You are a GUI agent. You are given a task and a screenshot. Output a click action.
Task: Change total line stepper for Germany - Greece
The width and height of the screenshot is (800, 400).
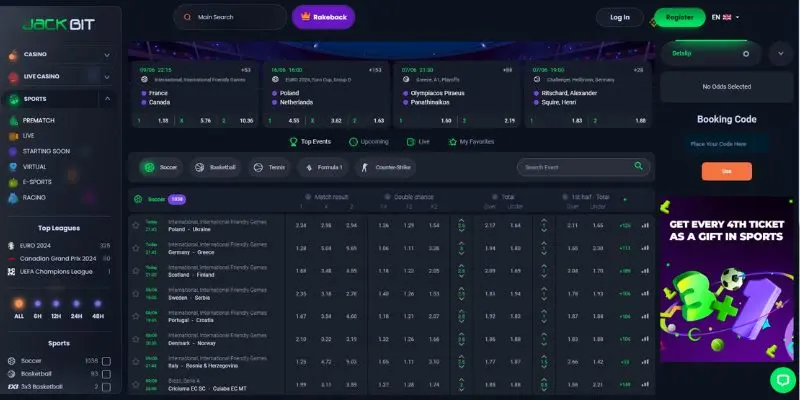click(x=461, y=248)
